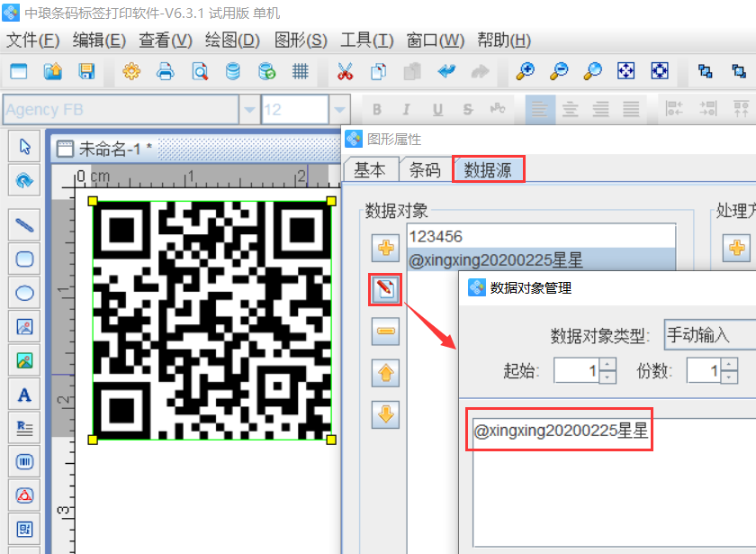This screenshot has height=554, width=756.
Task: Toggle the grid display icon
Action: pyautogui.click(x=301, y=71)
